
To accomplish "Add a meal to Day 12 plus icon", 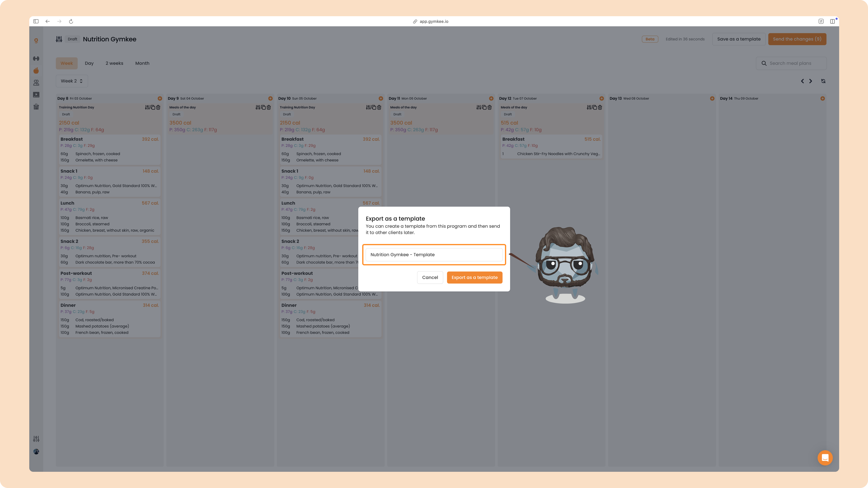I will tap(601, 98).
